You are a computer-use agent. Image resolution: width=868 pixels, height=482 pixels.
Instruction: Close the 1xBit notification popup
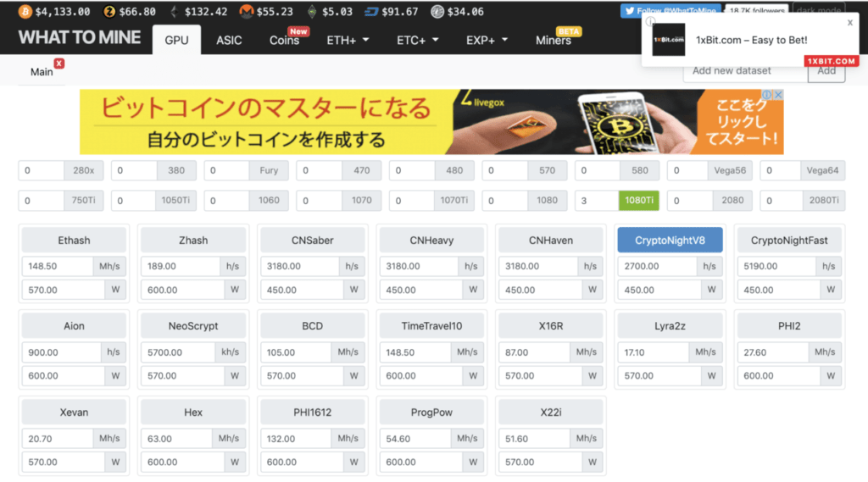(x=849, y=23)
